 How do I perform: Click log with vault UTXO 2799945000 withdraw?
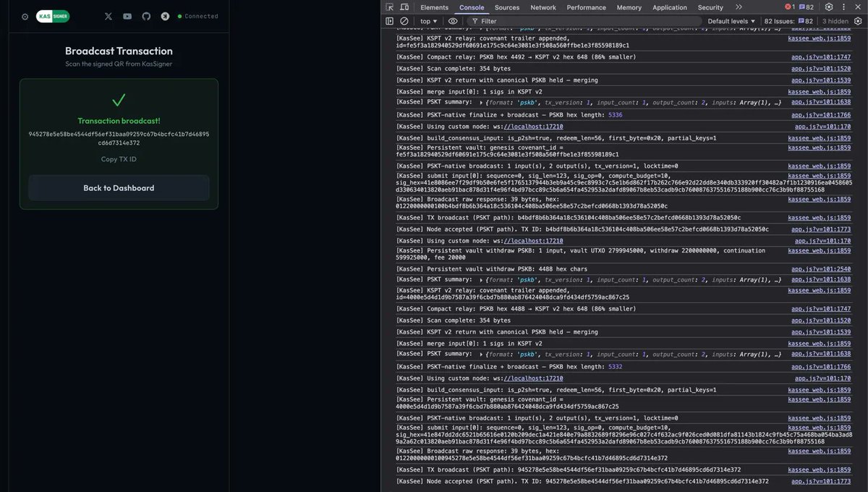581,254
